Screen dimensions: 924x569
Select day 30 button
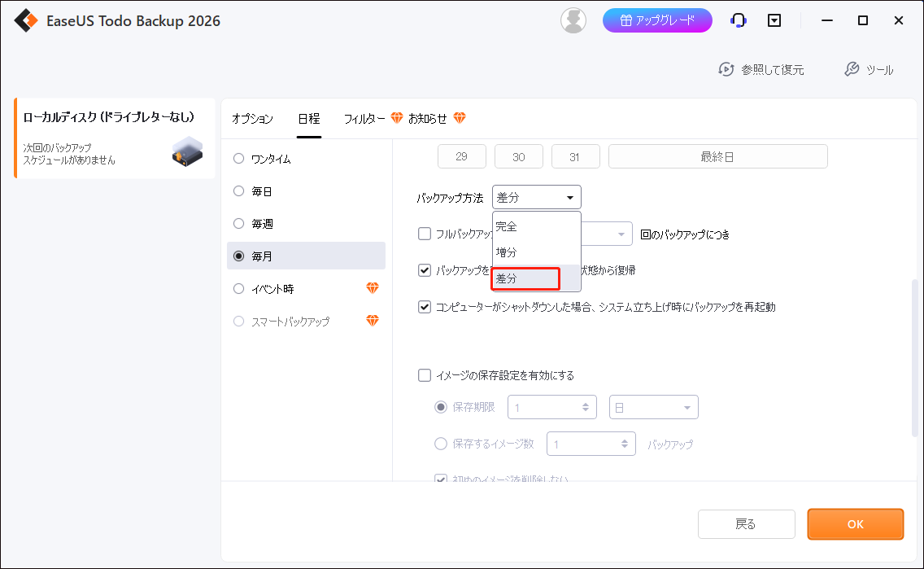(x=519, y=156)
